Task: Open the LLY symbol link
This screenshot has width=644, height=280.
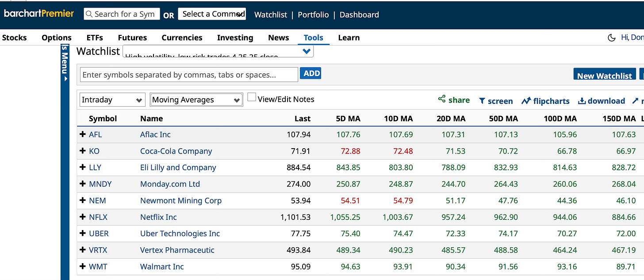Action: click(x=95, y=167)
